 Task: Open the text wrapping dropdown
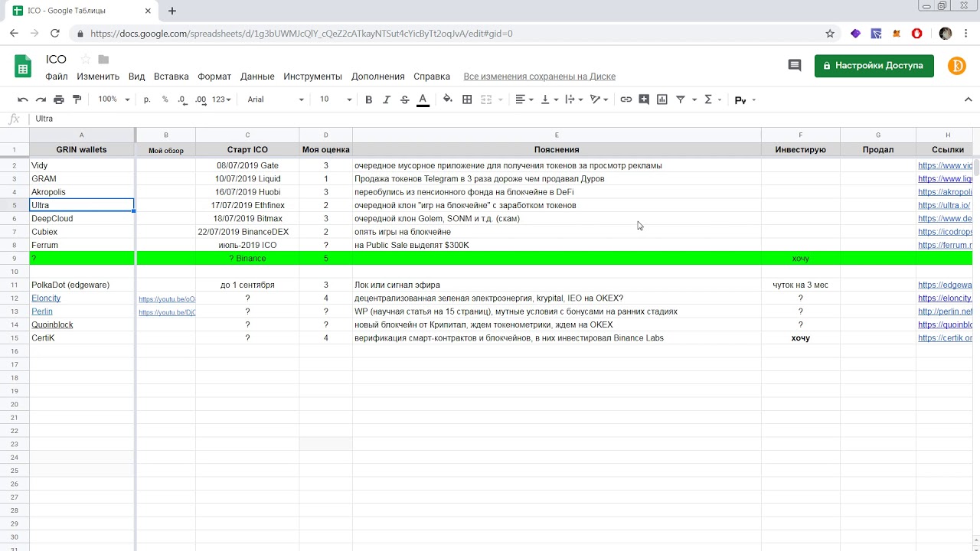(573, 99)
